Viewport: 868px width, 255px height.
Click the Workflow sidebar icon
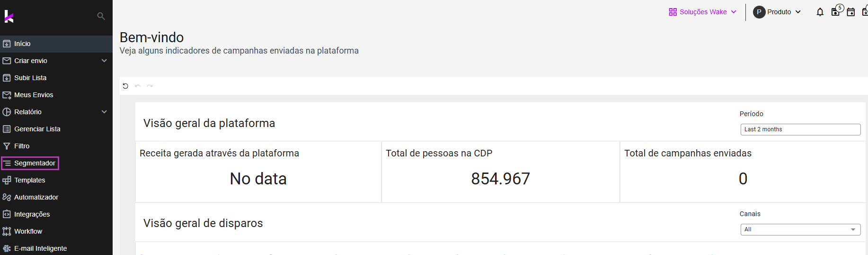click(x=7, y=231)
